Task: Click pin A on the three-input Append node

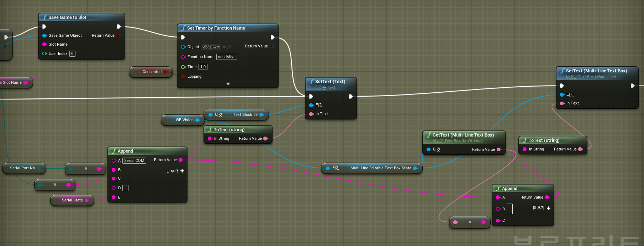Action: [498, 198]
